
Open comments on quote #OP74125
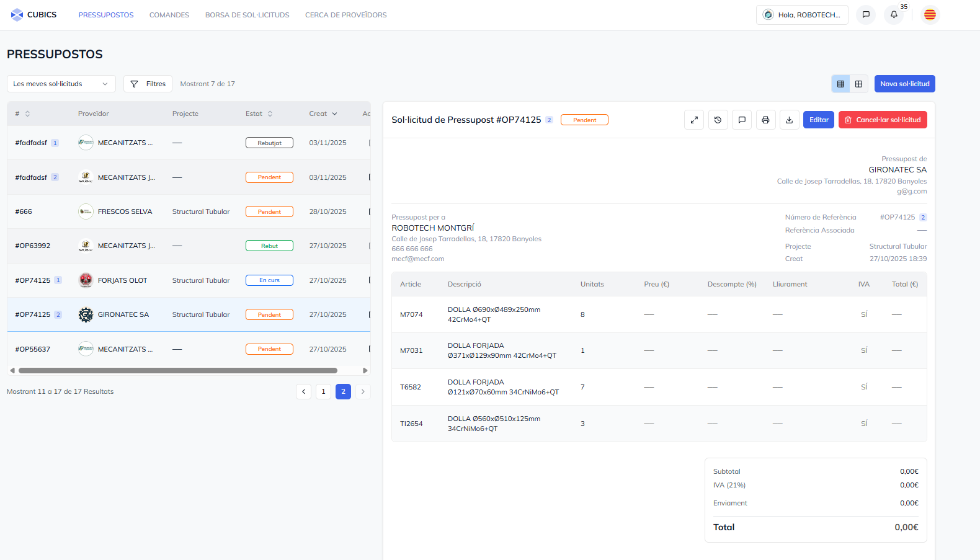742,120
